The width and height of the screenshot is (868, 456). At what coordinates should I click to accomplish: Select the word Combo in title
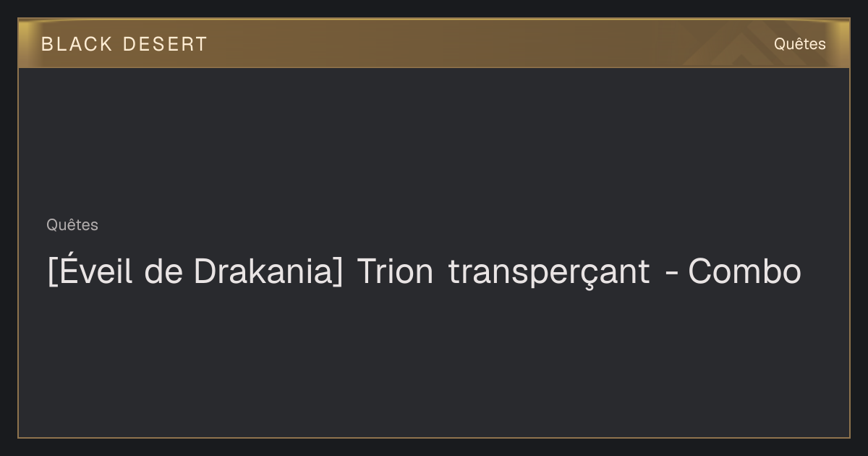point(744,271)
